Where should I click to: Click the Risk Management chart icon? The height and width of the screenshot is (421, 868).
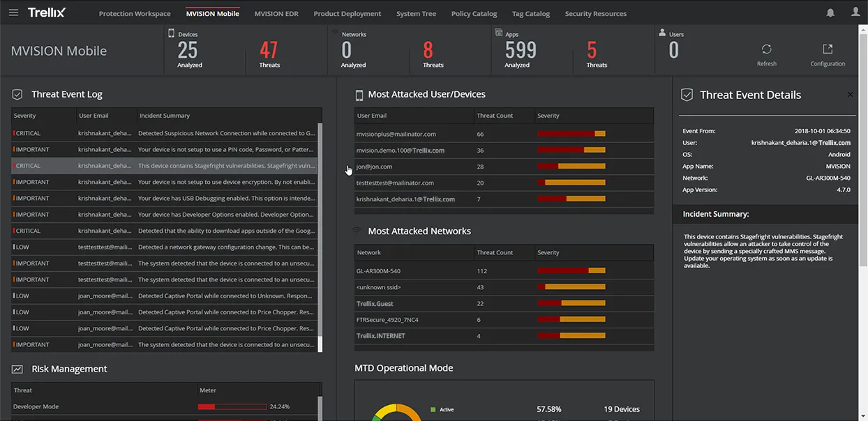click(x=17, y=369)
